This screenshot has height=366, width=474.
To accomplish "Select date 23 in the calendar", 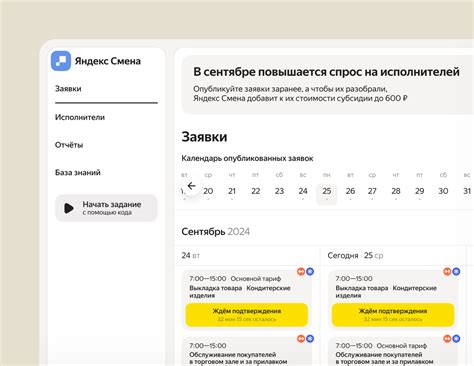I will 279,191.
